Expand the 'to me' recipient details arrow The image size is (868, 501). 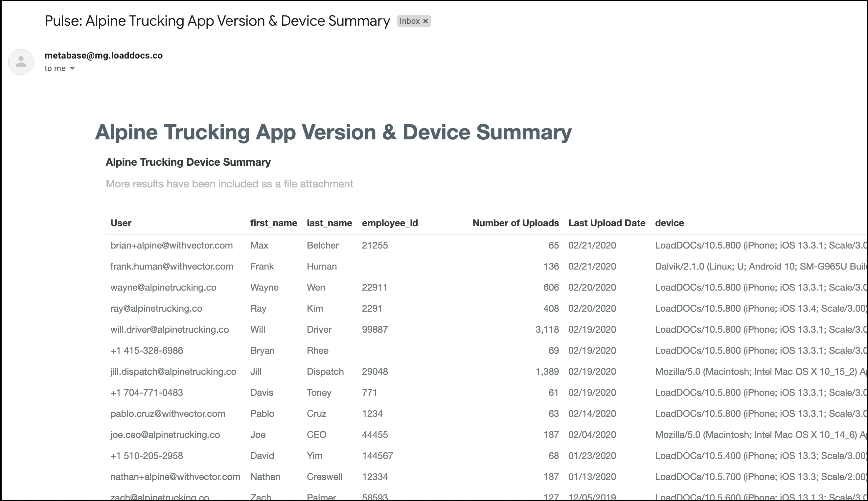point(72,68)
